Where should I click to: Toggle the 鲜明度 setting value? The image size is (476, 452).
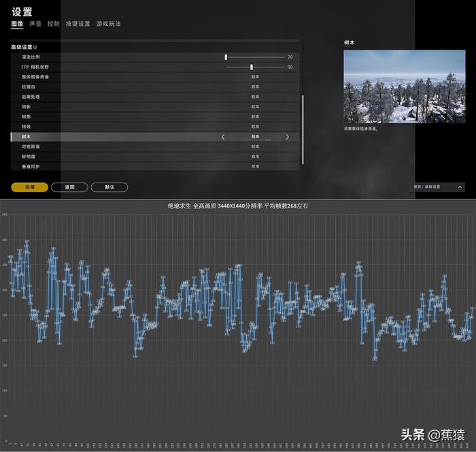(255, 157)
